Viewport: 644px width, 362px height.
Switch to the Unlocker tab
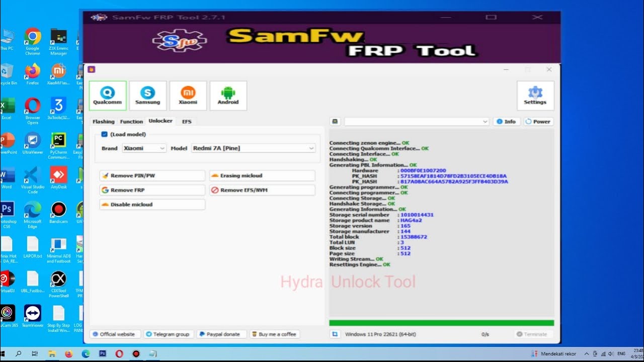[x=160, y=121]
